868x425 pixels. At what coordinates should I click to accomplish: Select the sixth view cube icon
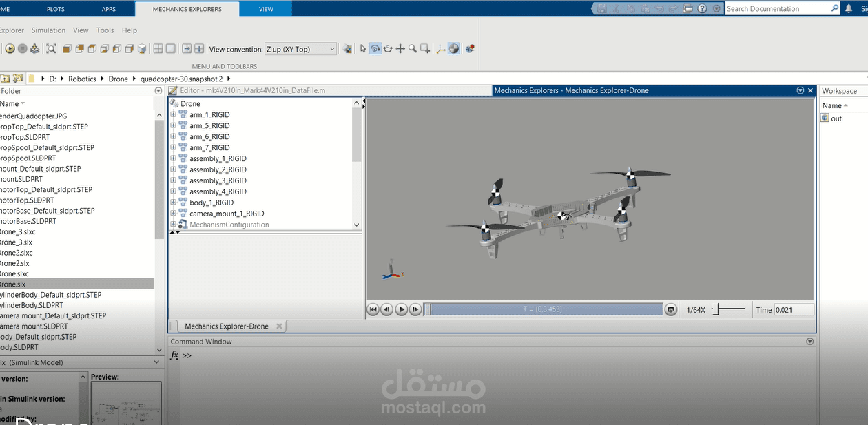(130, 49)
